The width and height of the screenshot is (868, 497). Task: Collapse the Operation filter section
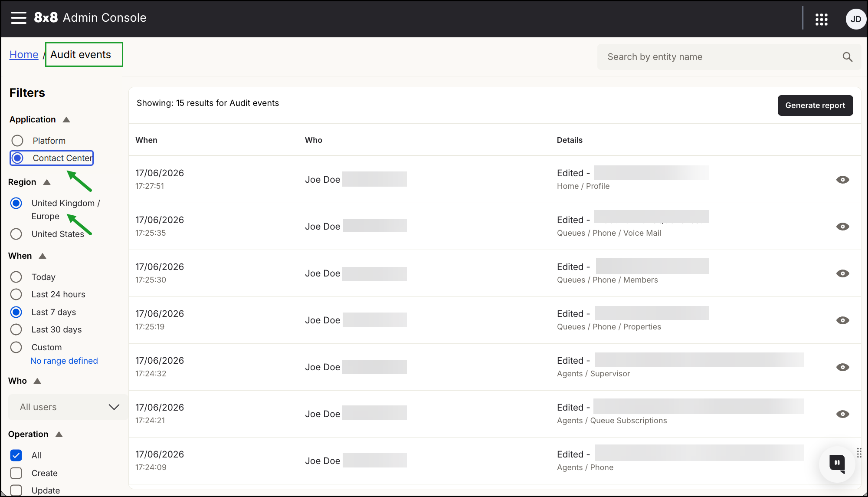point(59,434)
